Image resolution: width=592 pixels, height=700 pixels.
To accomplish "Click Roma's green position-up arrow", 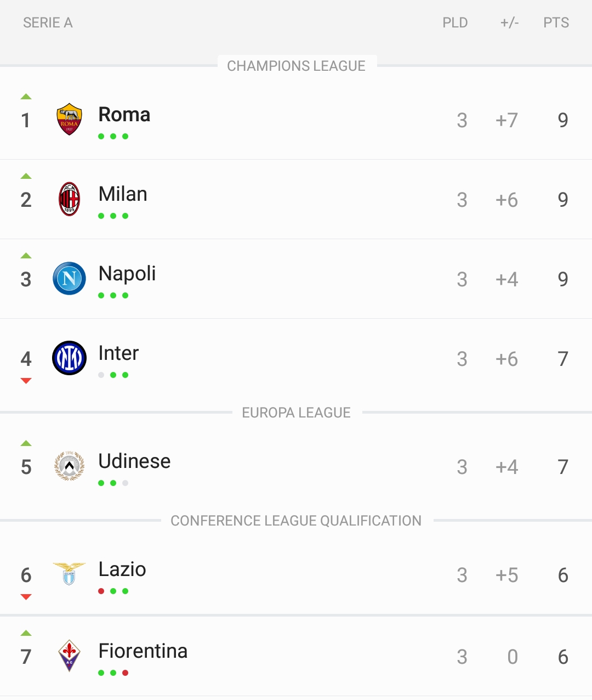I will pos(26,97).
